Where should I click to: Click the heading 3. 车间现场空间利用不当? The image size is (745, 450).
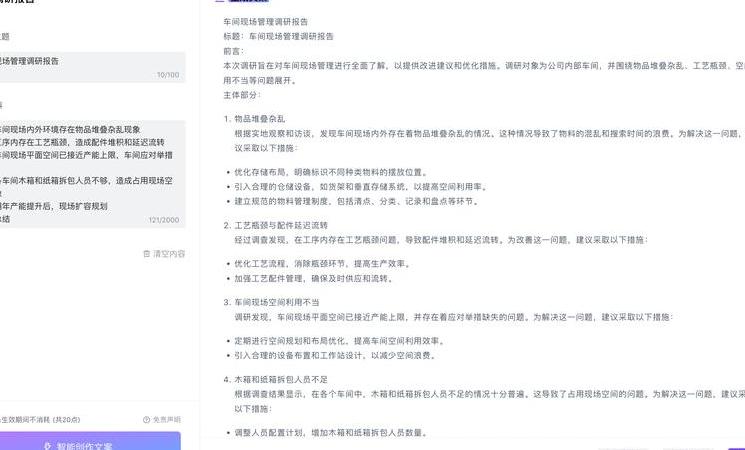click(x=271, y=302)
